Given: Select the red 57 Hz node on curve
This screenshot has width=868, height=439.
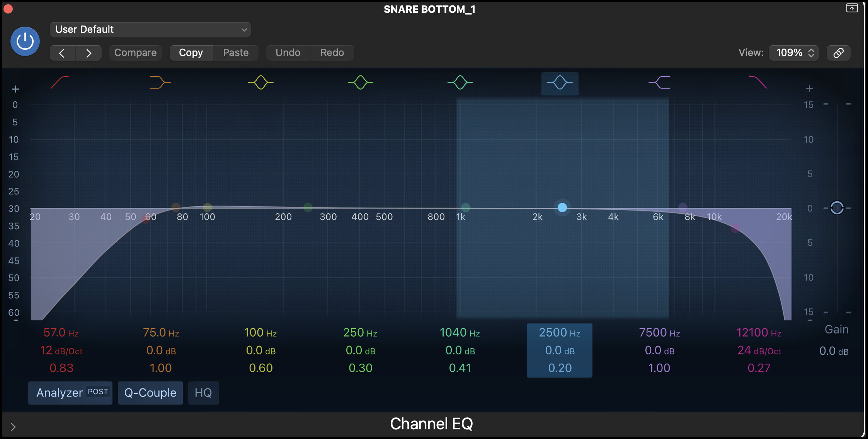Looking at the screenshot, I should (146, 219).
